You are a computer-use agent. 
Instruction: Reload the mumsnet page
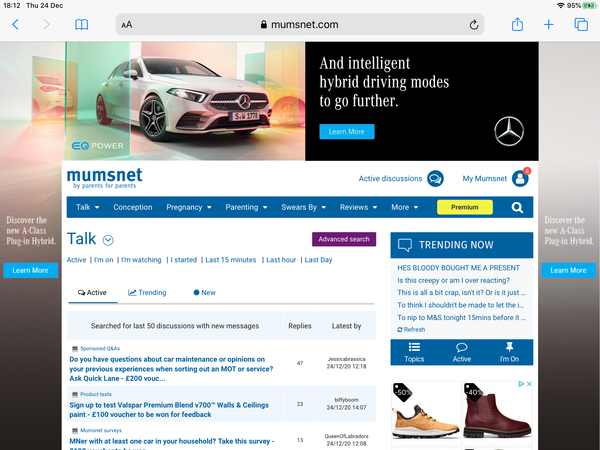point(474,25)
